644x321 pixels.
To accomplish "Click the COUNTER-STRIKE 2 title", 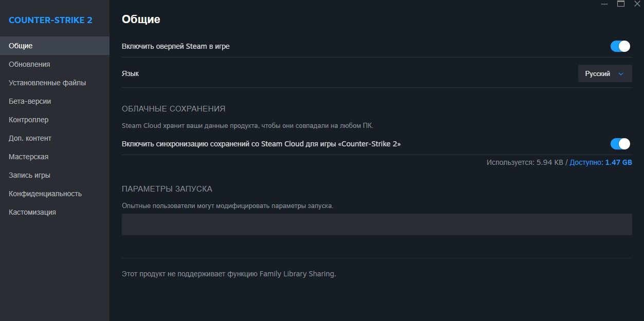I will pyautogui.click(x=50, y=20).
